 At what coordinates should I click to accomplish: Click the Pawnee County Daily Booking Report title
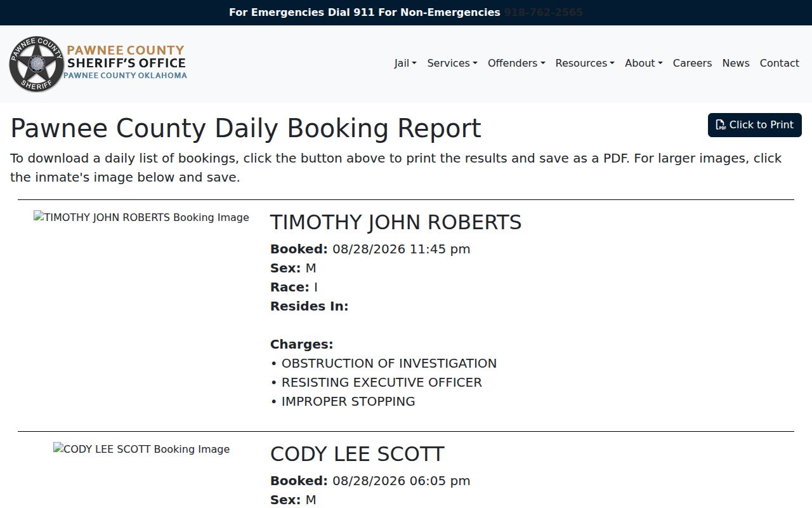(246, 128)
